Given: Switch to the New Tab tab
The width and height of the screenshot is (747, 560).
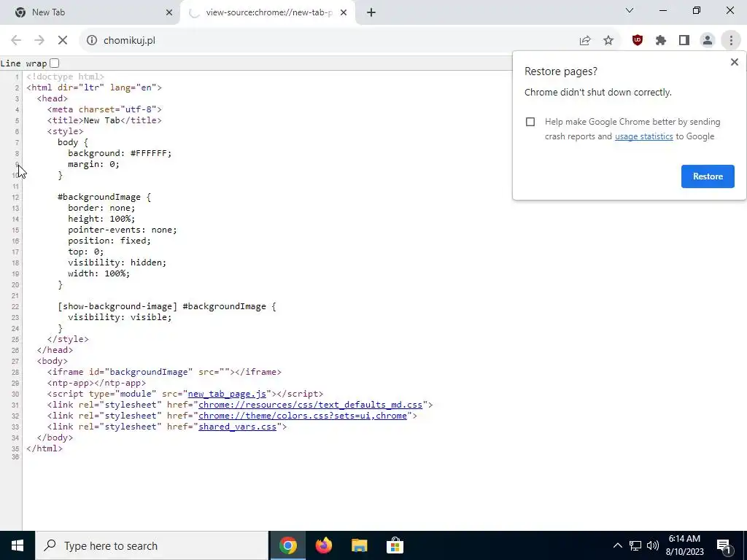Looking at the screenshot, I should [90, 12].
